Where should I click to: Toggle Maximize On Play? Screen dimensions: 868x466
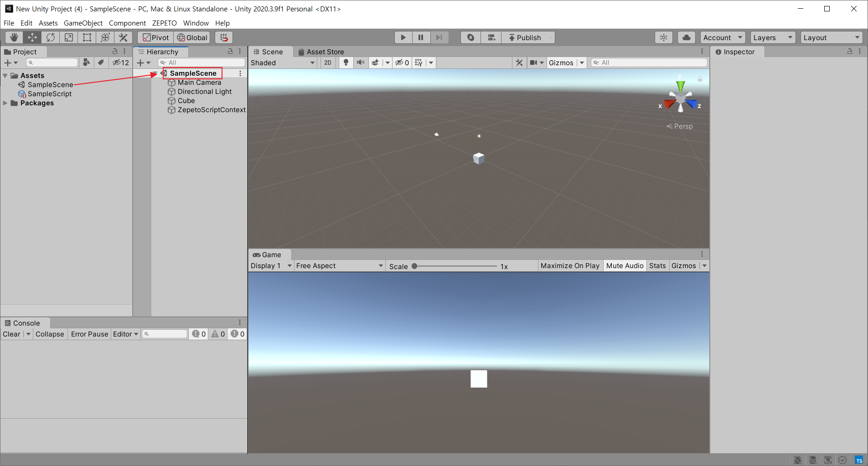pos(570,266)
